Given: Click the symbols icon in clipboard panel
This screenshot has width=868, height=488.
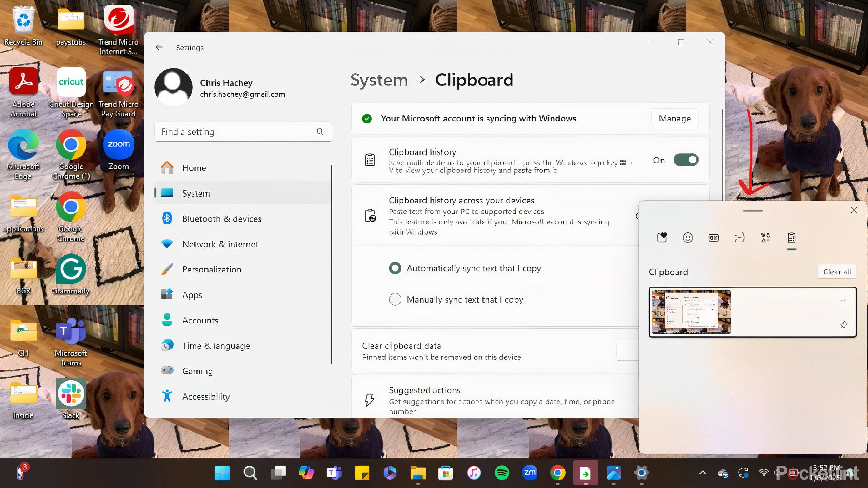Looking at the screenshot, I should [765, 238].
